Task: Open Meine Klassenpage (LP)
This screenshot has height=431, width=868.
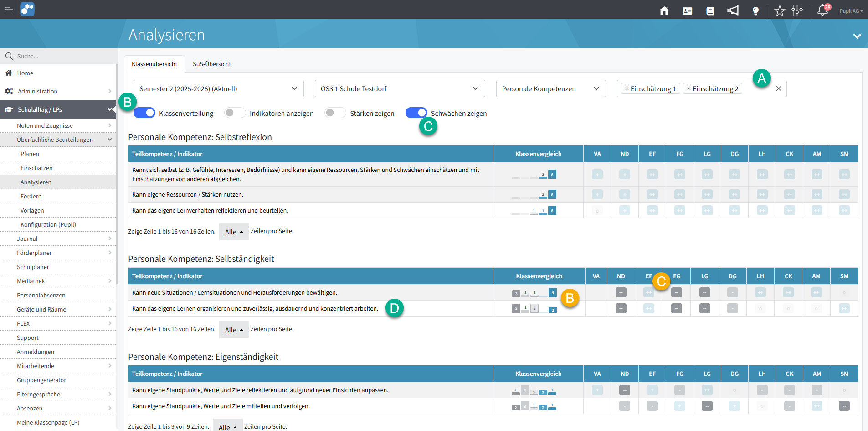Action: (x=58, y=422)
